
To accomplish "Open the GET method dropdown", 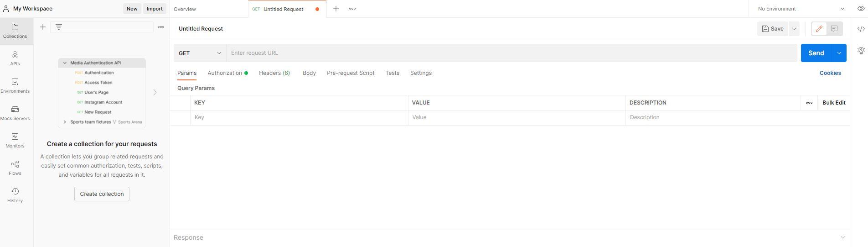I will point(200,53).
